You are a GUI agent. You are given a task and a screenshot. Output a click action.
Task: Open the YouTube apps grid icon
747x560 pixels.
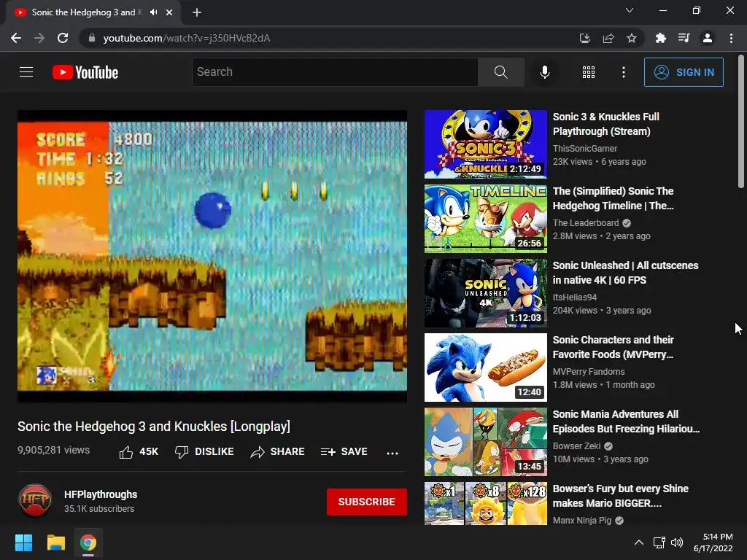(589, 72)
